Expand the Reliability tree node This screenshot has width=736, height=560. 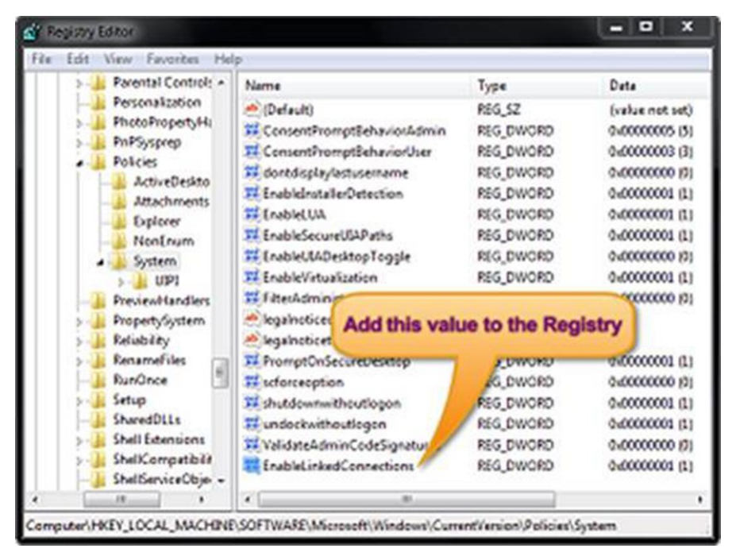coord(80,341)
